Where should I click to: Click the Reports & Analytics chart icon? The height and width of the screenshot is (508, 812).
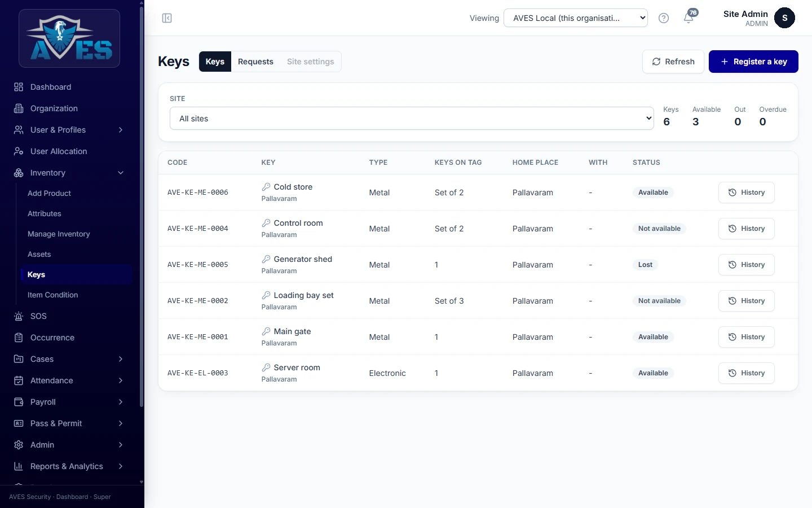tap(19, 466)
